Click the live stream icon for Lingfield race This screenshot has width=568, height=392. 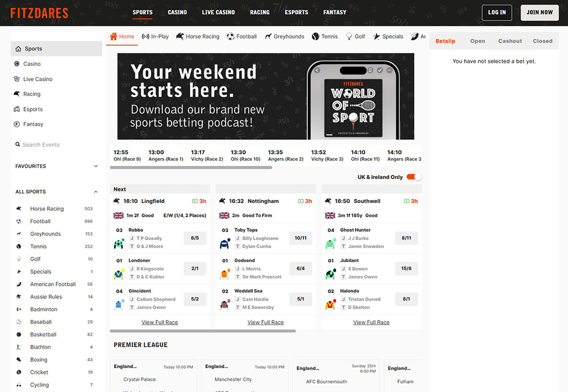tap(195, 201)
